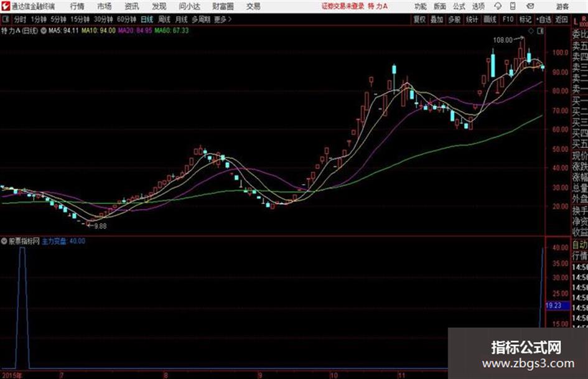588x379 pixels.
Task: Open the 市场 menu
Action: click(x=105, y=6)
